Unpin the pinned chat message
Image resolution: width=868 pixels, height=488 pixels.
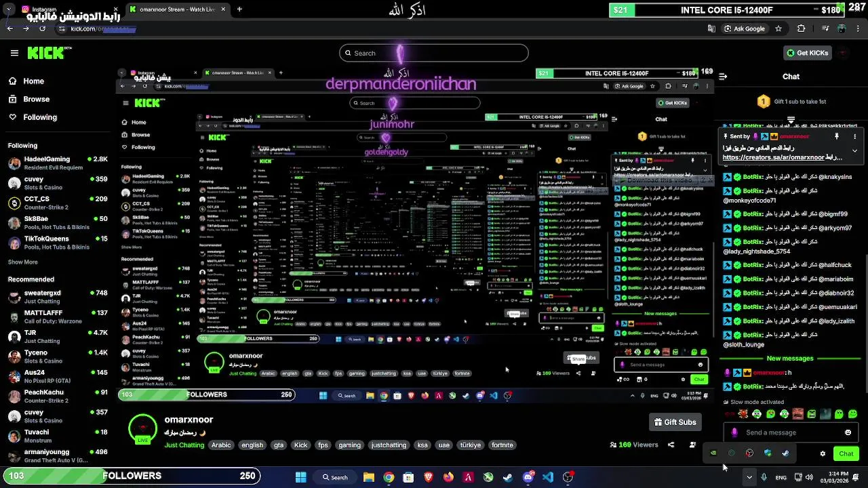pos(837,136)
